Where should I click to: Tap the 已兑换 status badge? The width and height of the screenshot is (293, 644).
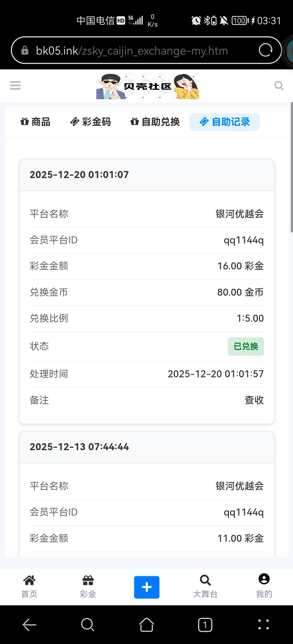click(246, 346)
